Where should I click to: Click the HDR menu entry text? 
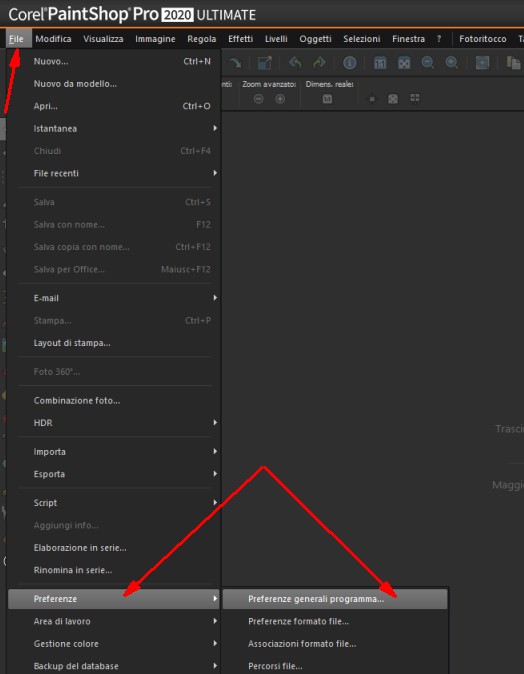tap(43, 423)
